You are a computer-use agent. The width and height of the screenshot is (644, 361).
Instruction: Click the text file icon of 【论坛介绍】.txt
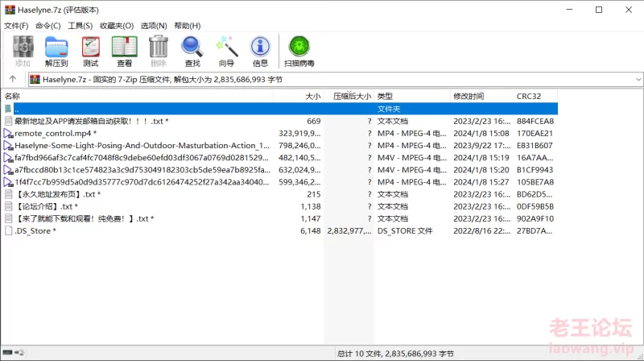tap(8, 206)
